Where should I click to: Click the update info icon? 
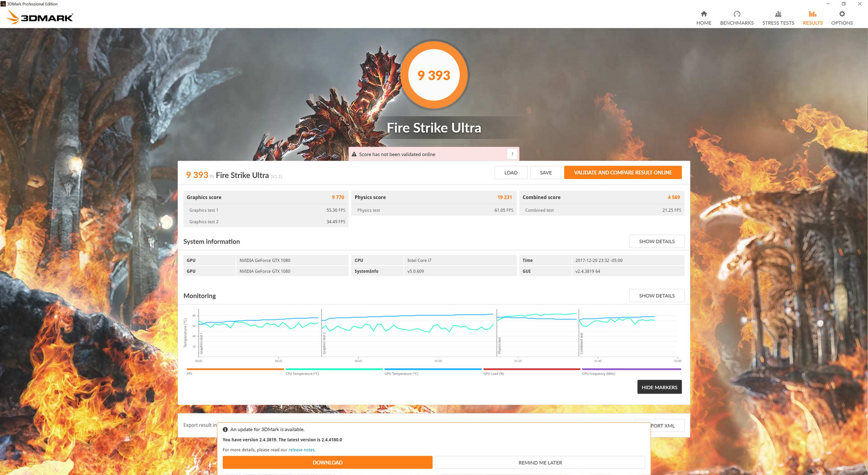click(x=225, y=429)
